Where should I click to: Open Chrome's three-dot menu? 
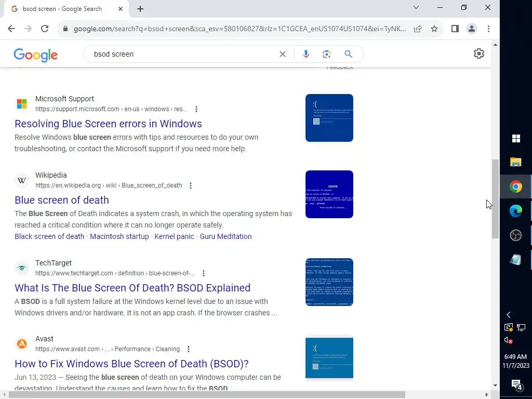click(488, 29)
